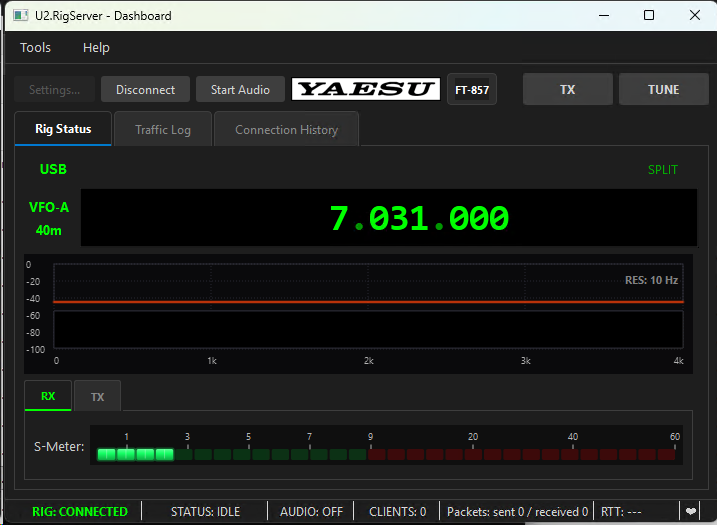Select the TX meter tab

(97, 396)
